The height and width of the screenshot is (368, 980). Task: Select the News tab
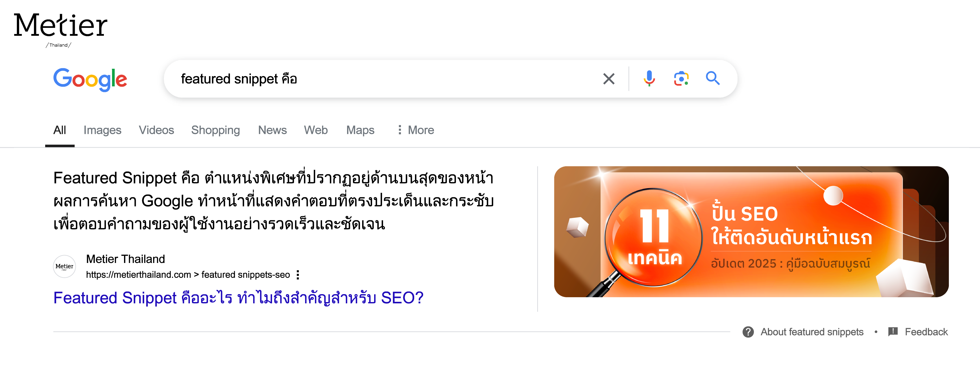click(272, 130)
